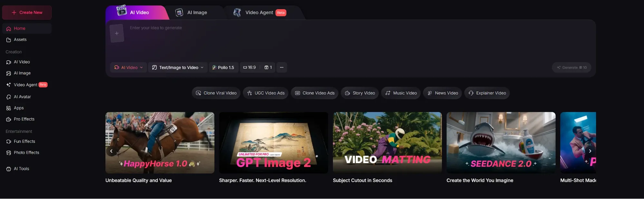The height and width of the screenshot is (199, 644).
Task: Open the Multi-Shot banner at right edge
Action: 578,143
